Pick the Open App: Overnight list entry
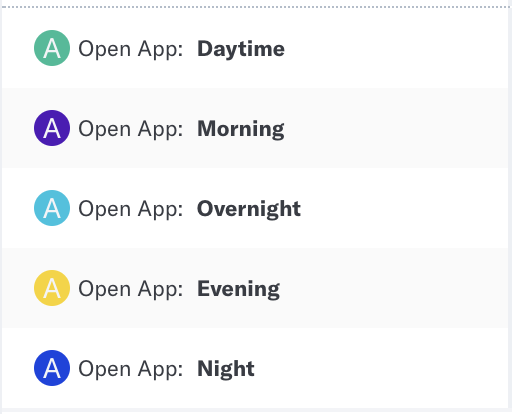Screen dimensions: 512x414 pyautogui.click(x=255, y=208)
